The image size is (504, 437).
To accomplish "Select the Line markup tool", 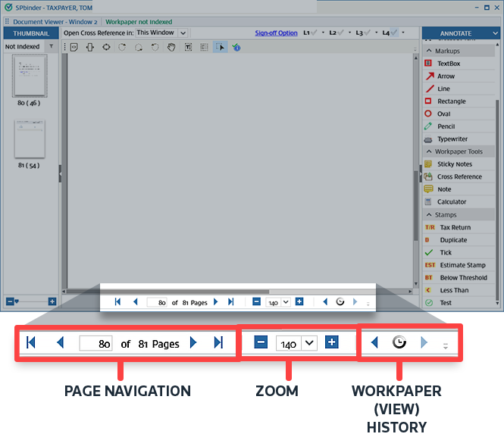I will point(459,89).
